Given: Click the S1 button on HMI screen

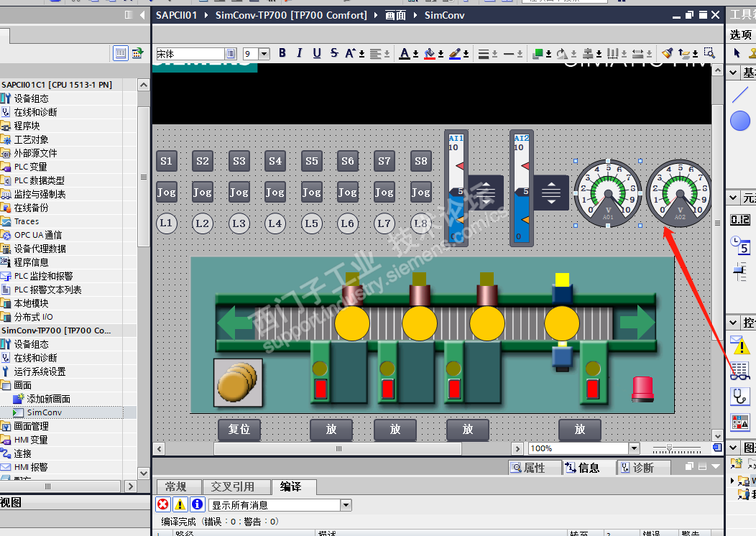Looking at the screenshot, I should pyautogui.click(x=166, y=161).
